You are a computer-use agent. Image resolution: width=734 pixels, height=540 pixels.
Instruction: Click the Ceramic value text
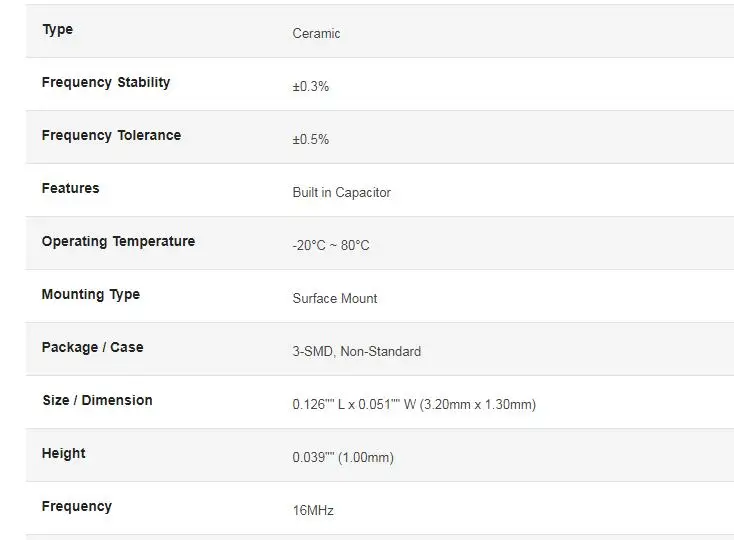pos(316,34)
